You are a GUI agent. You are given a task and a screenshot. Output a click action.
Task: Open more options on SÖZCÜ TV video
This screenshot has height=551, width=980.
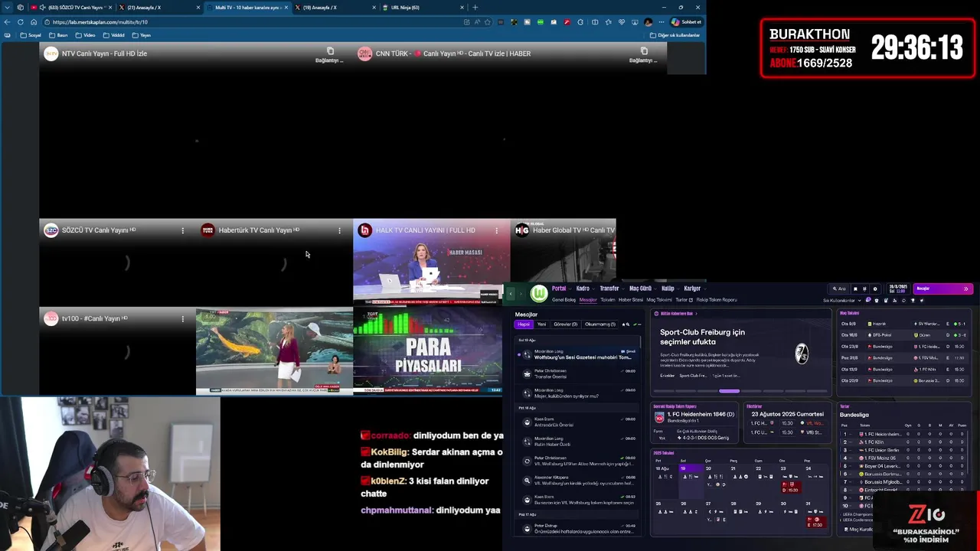[182, 230]
